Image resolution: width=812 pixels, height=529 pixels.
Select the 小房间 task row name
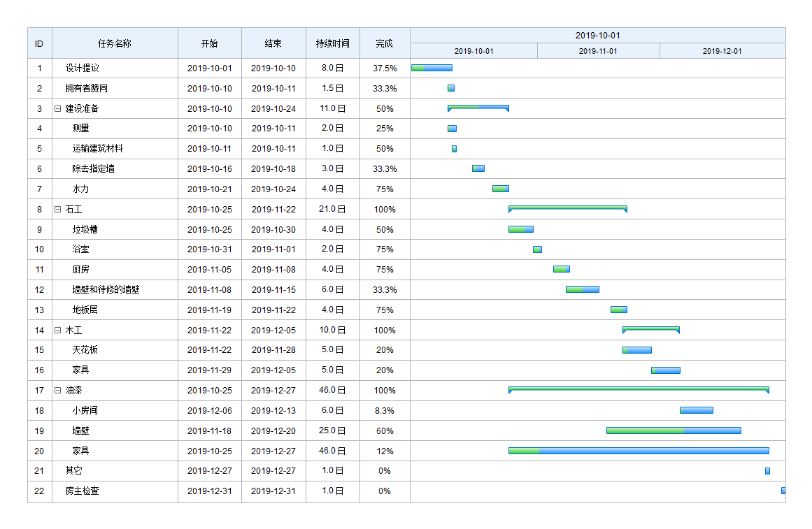point(85,411)
